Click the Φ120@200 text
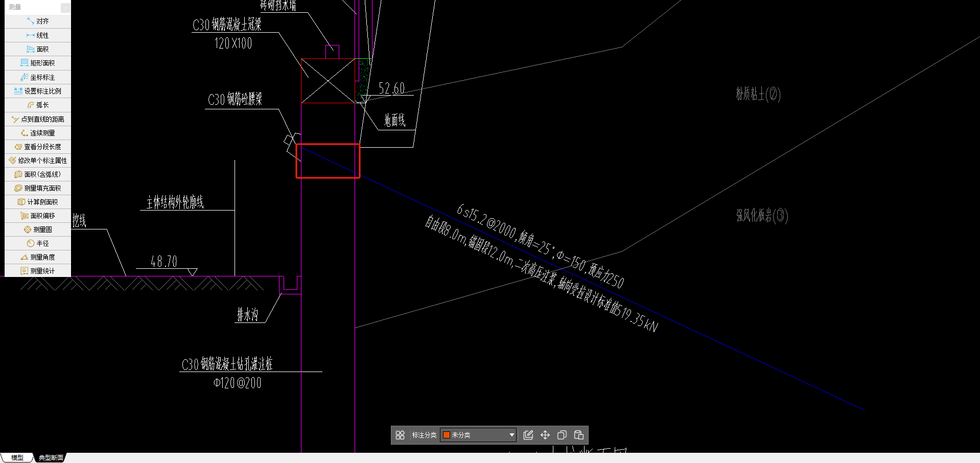The width and height of the screenshot is (980, 463). [238, 383]
